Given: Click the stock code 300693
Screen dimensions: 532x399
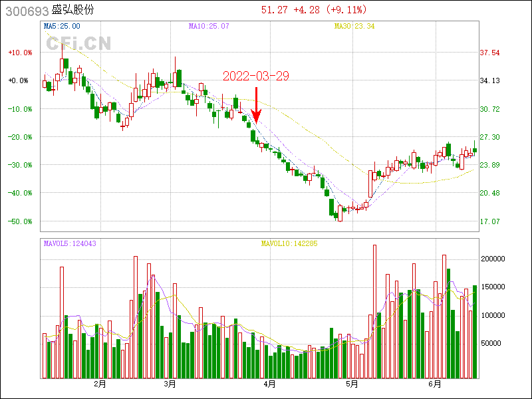Looking at the screenshot, I should tap(27, 11).
